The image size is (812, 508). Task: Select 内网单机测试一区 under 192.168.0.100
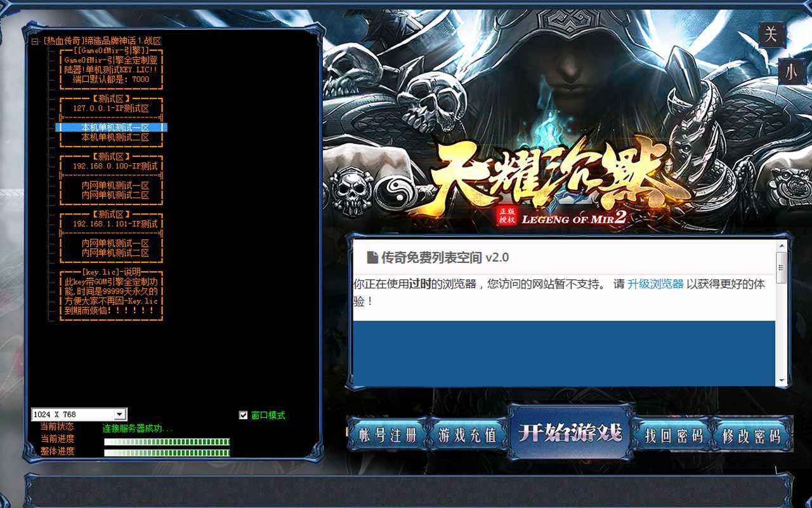click(115, 185)
